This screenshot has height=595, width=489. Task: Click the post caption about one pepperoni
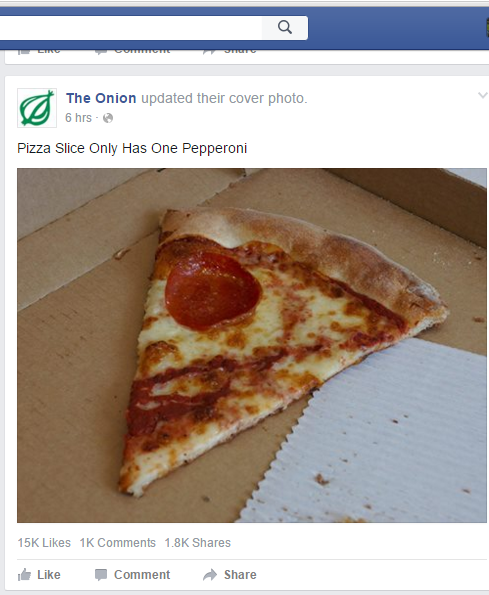(132, 148)
